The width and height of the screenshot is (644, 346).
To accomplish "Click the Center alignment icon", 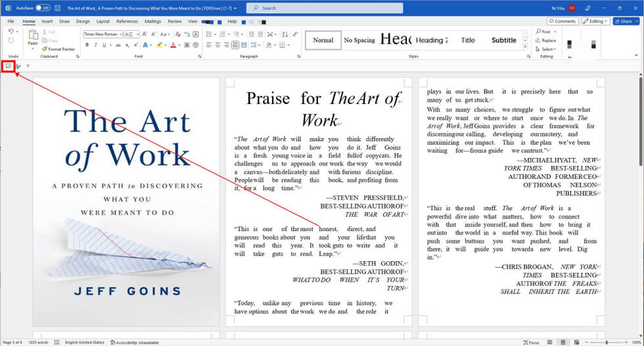I will point(218,45).
